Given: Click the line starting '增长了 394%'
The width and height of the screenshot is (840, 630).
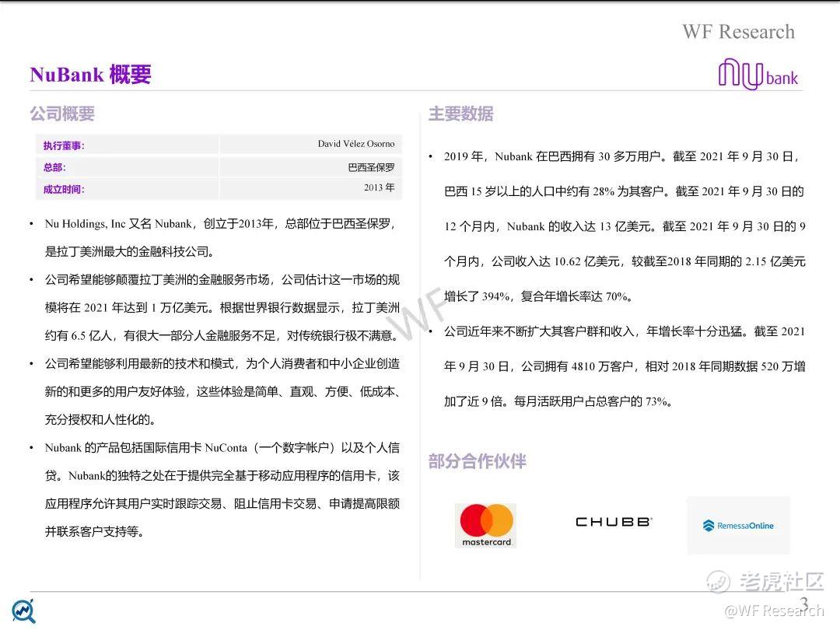Looking at the screenshot, I should pyautogui.click(x=538, y=296).
